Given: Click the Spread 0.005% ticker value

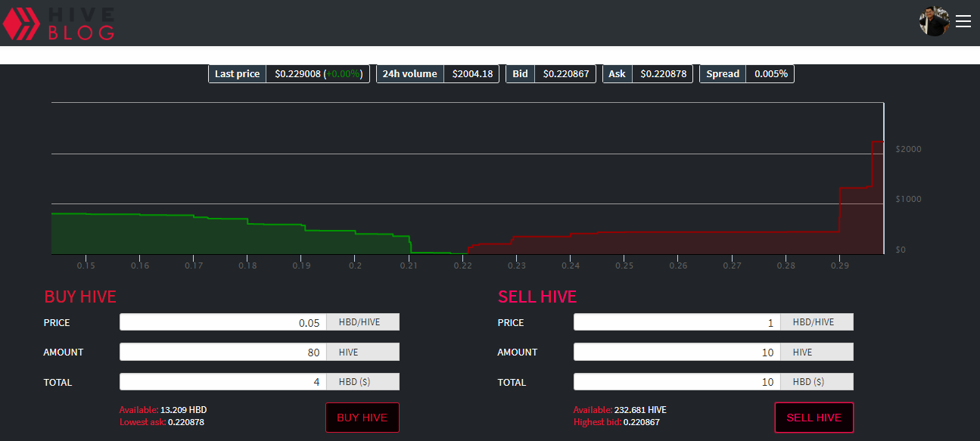Looking at the screenshot, I should (770, 74).
